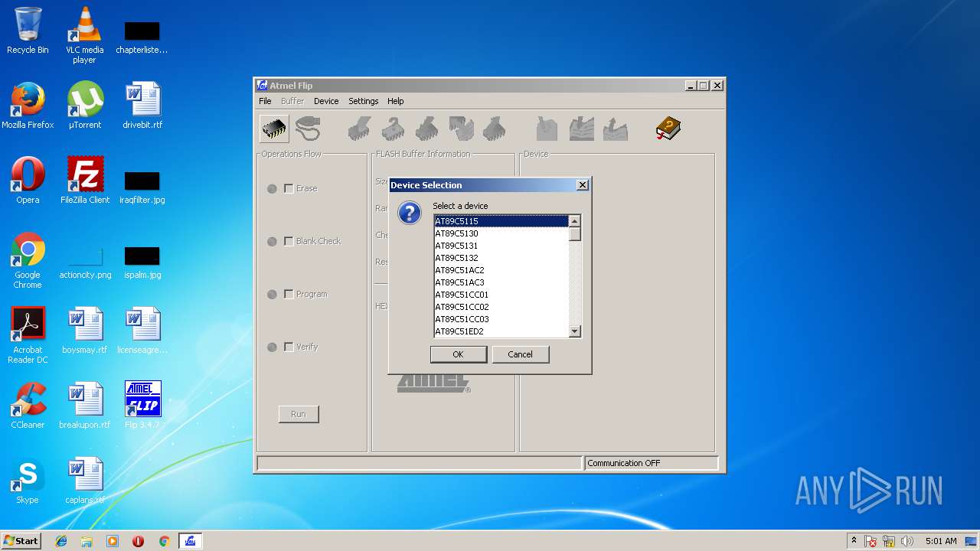Viewport: 980px width, 551px height.
Task: Click the Blank Check question-mark chip icon
Action: coord(394,129)
